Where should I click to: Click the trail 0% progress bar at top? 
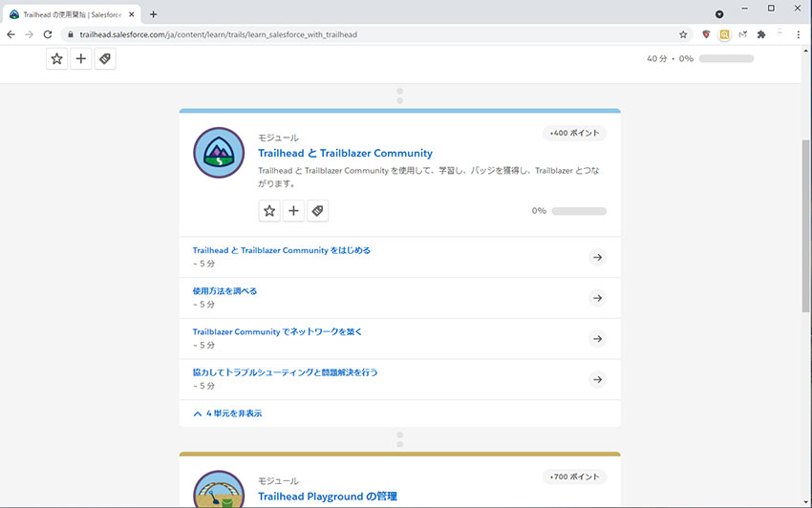726,58
